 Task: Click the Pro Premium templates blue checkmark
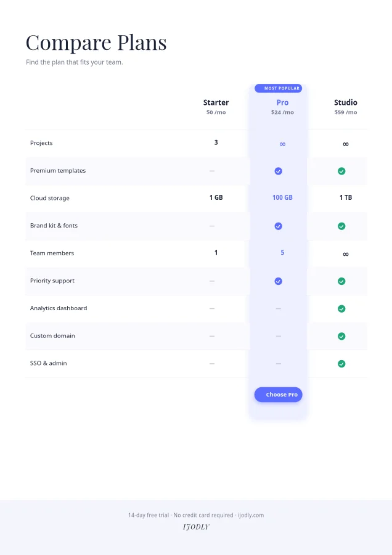click(279, 171)
